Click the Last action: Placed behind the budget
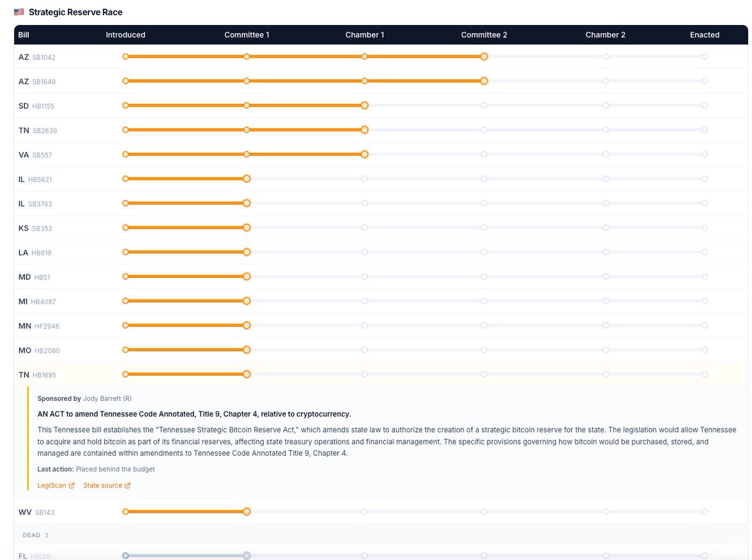 [x=96, y=469]
